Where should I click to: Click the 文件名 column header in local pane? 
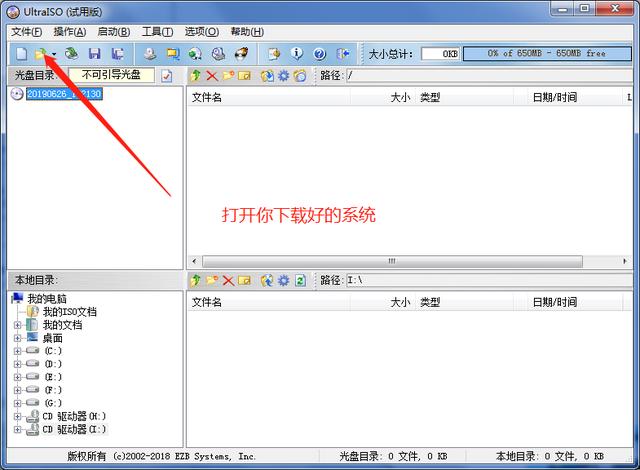[x=269, y=302]
